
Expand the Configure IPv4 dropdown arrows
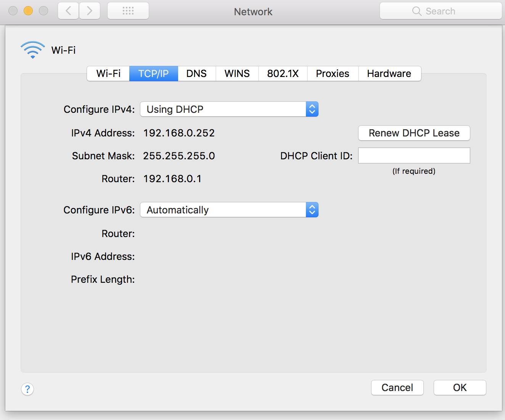click(x=312, y=109)
